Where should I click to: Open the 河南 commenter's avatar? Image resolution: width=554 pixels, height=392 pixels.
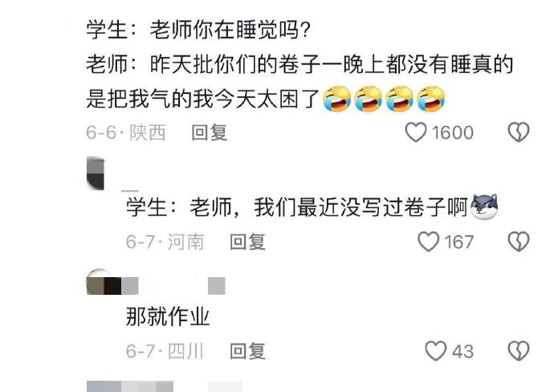[x=96, y=174]
